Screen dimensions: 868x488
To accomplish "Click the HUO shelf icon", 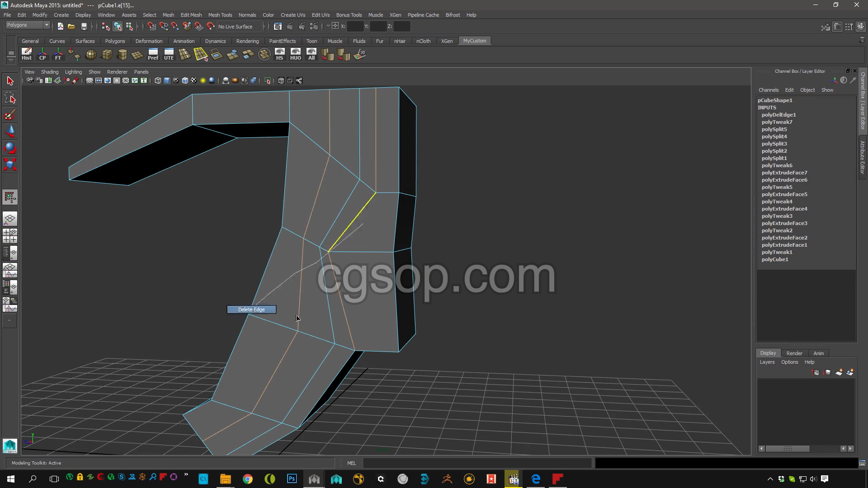I will coord(295,54).
